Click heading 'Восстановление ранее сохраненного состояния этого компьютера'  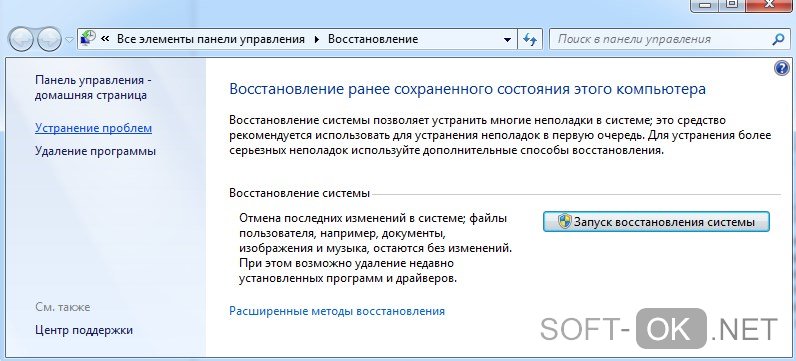(468, 89)
